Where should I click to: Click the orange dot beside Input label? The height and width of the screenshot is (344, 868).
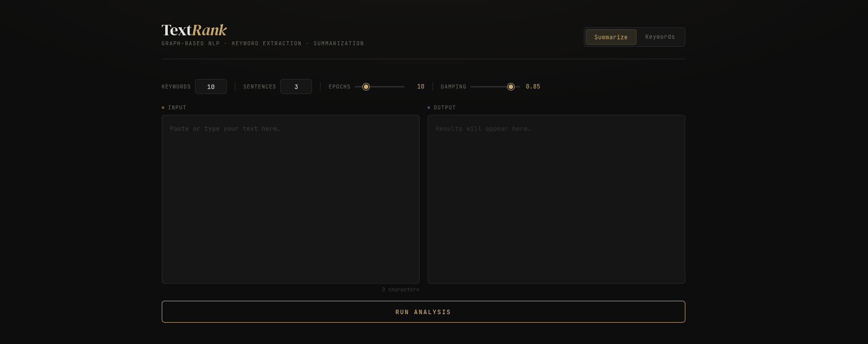tap(163, 107)
